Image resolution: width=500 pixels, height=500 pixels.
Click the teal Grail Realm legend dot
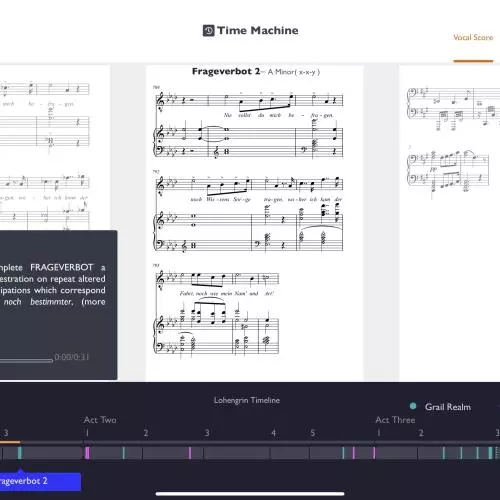click(x=413, y=406)
